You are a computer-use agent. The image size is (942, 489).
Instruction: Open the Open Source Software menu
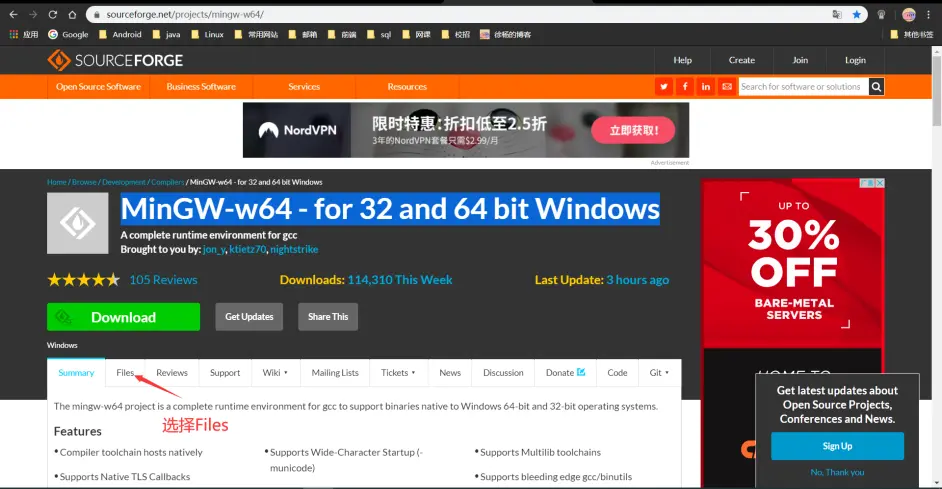pyautogui.click(x=98, y=87)
